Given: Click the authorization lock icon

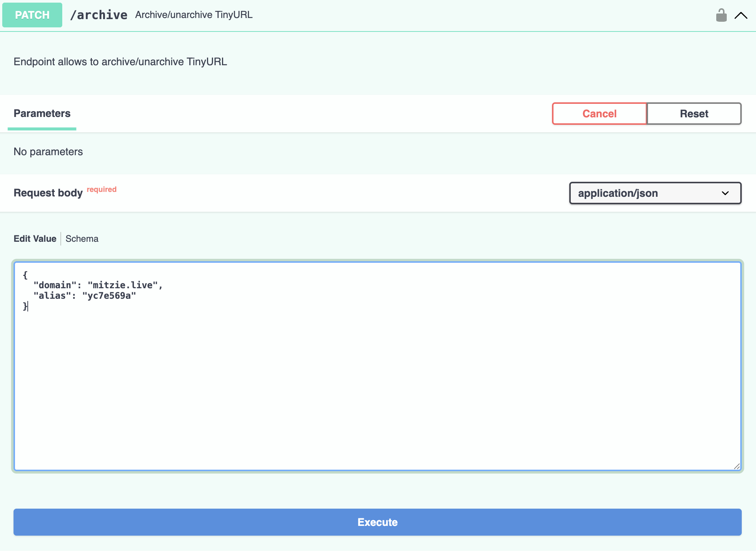Looking at the screenshot, I should coord(721,15).
